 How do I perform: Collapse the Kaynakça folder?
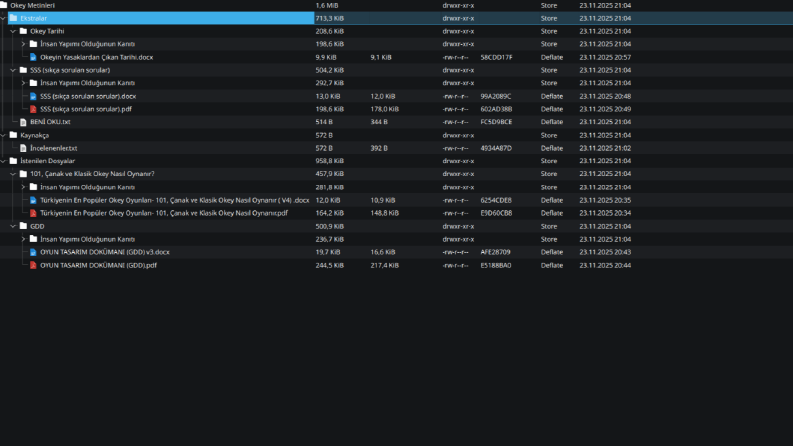(4, 135)
